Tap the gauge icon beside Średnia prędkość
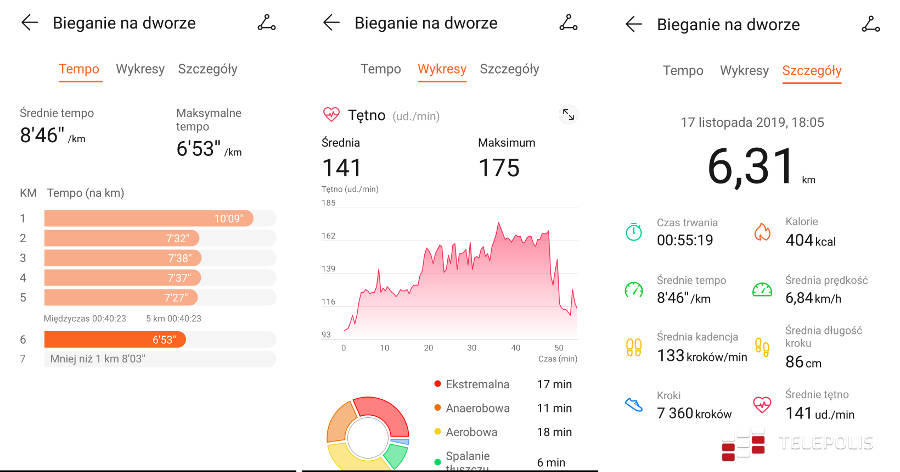Screen dimensions: 900x472 point(762,290)
